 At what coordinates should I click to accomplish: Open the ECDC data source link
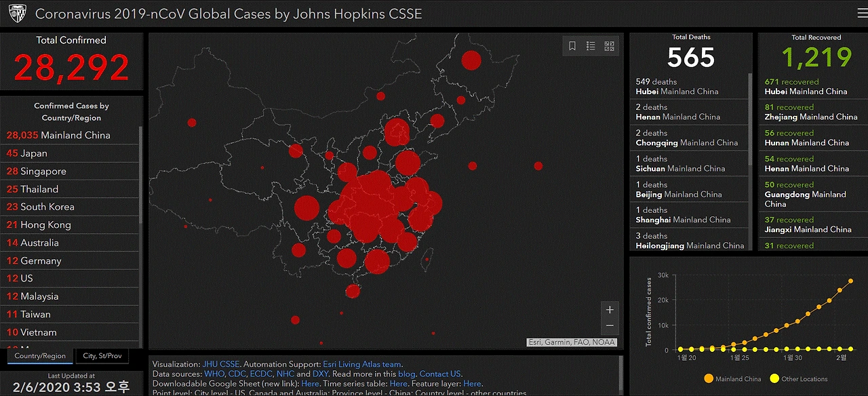[x=261, y=374]
